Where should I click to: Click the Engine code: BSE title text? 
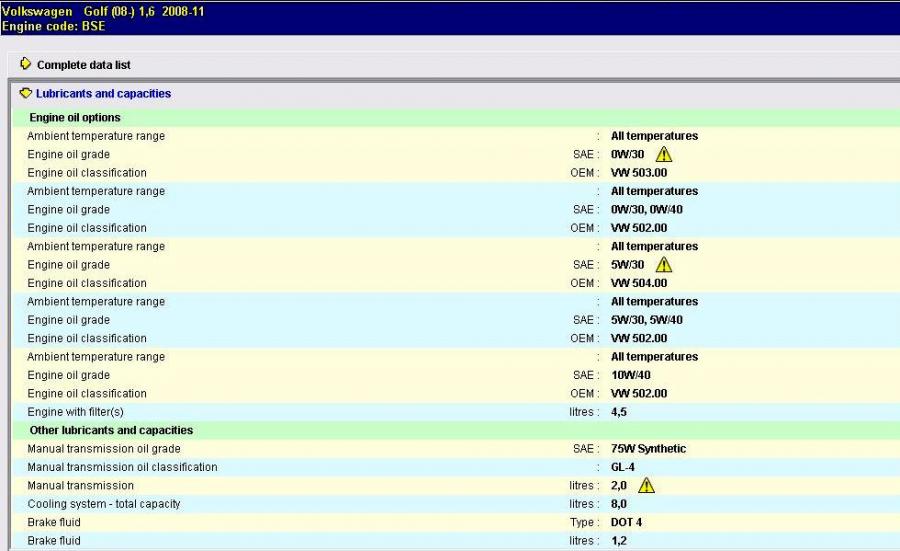[53, 25]
